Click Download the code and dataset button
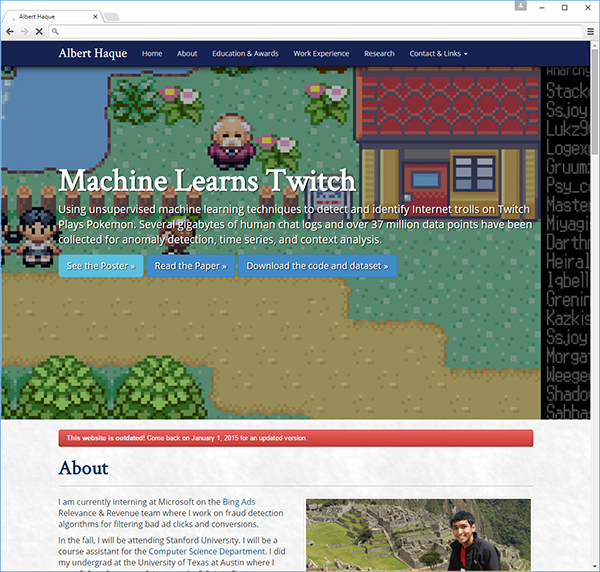Viewport: 600px width, 572px height. click(x=317, y=266)
